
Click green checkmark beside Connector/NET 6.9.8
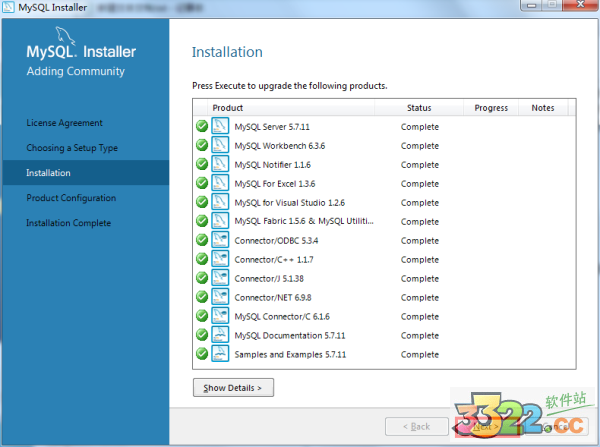click(202, 298)
